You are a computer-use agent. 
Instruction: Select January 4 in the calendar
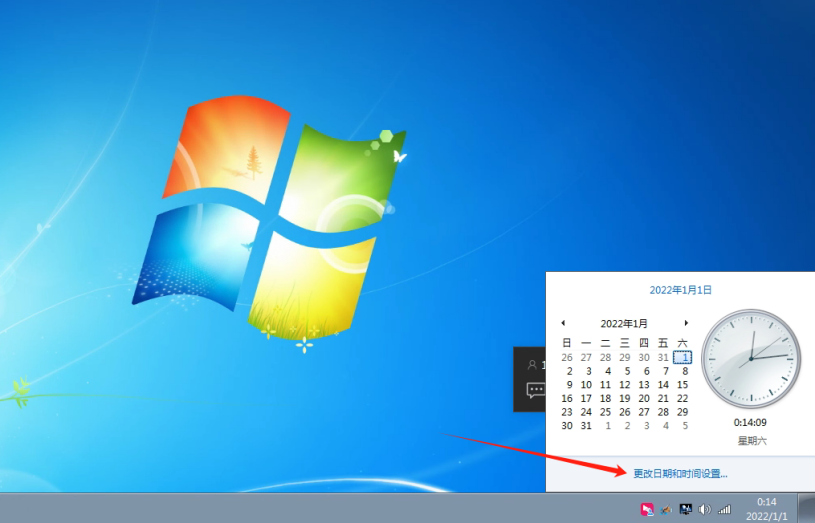coord(606,371)
